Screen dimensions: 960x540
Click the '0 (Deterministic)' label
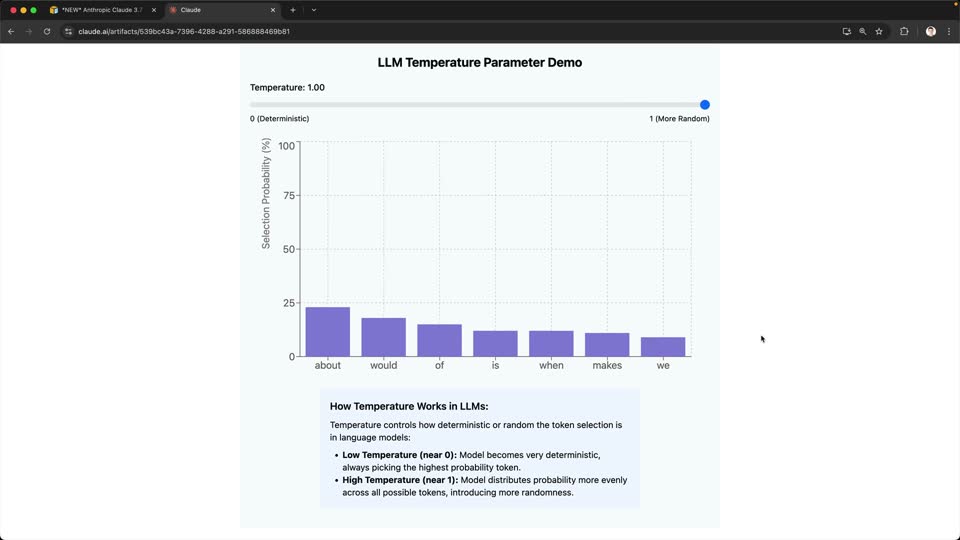pos(279,119)
